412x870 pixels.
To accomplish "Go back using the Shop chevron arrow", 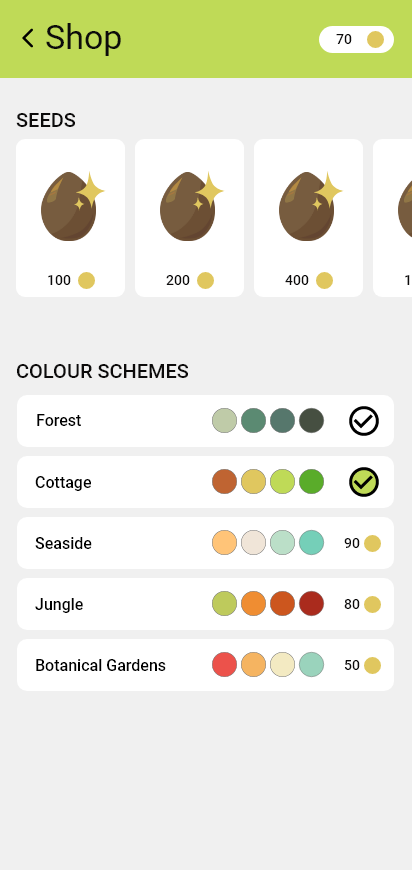I will click(28, 38).
